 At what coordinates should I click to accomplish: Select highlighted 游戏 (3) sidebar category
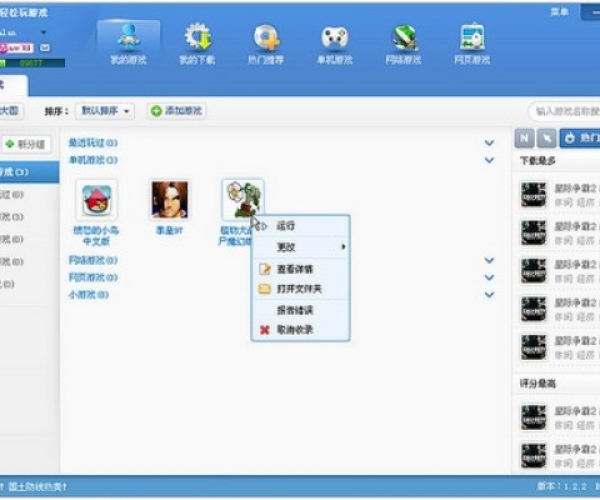[x=29, y=172]
